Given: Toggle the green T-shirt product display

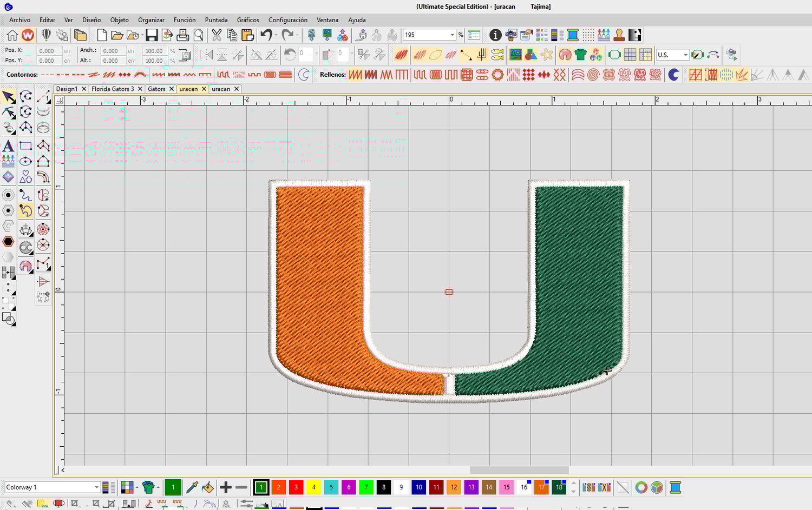Looking at the screenshot, I should (581, 55).
